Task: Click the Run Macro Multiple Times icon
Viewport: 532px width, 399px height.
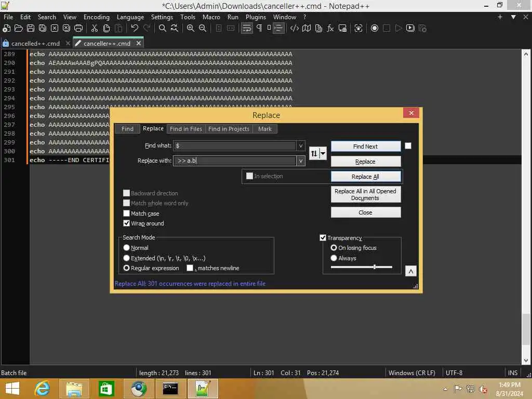Action: coord(410,28)
